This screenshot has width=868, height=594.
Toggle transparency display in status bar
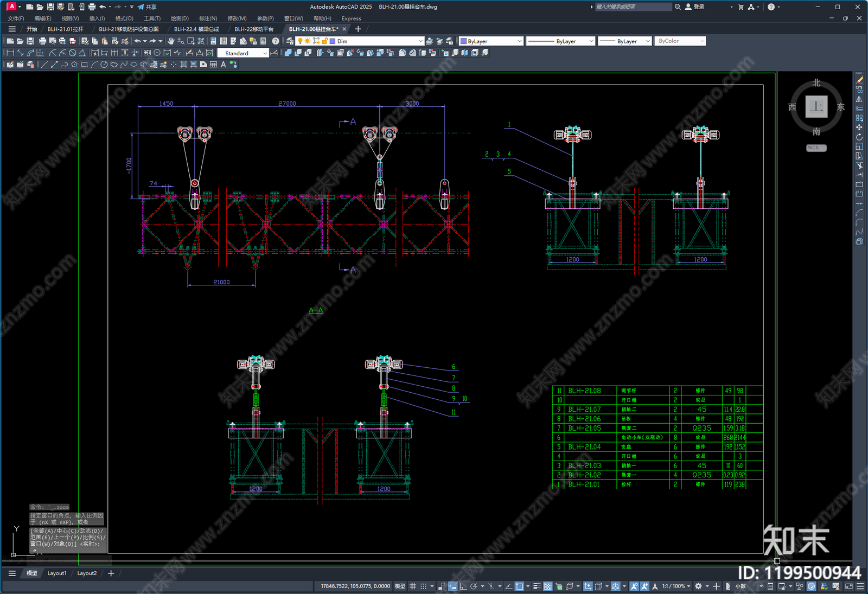click(x=547, y=586)
